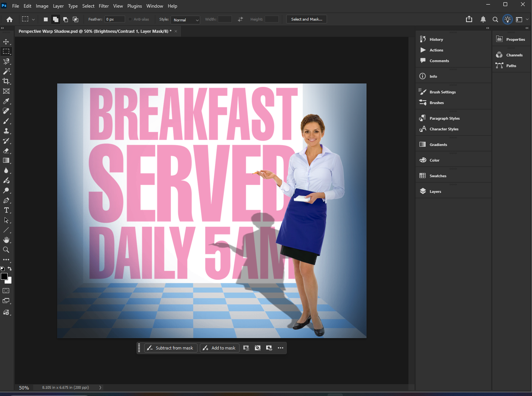Open the marquee tool preset picker

coord(28,19)
